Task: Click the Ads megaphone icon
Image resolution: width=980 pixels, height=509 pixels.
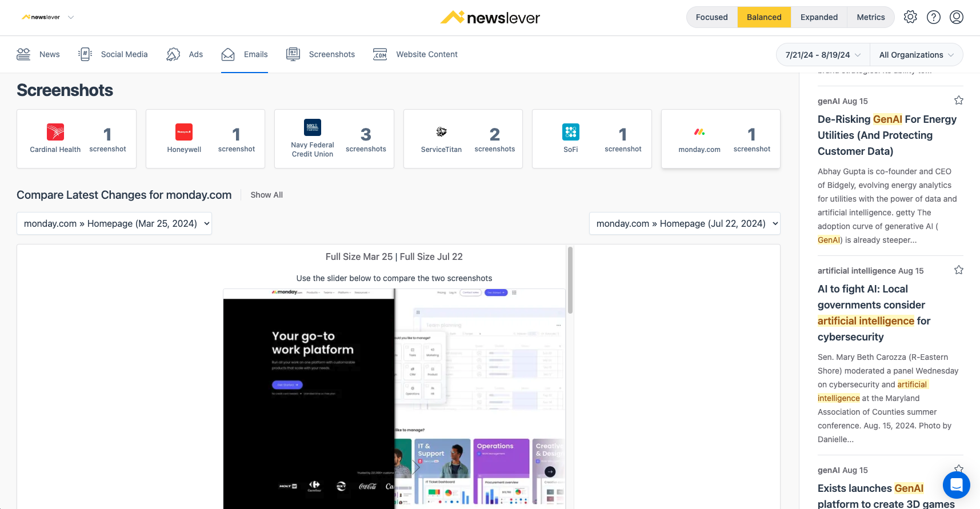Action: tap(173, 54)
